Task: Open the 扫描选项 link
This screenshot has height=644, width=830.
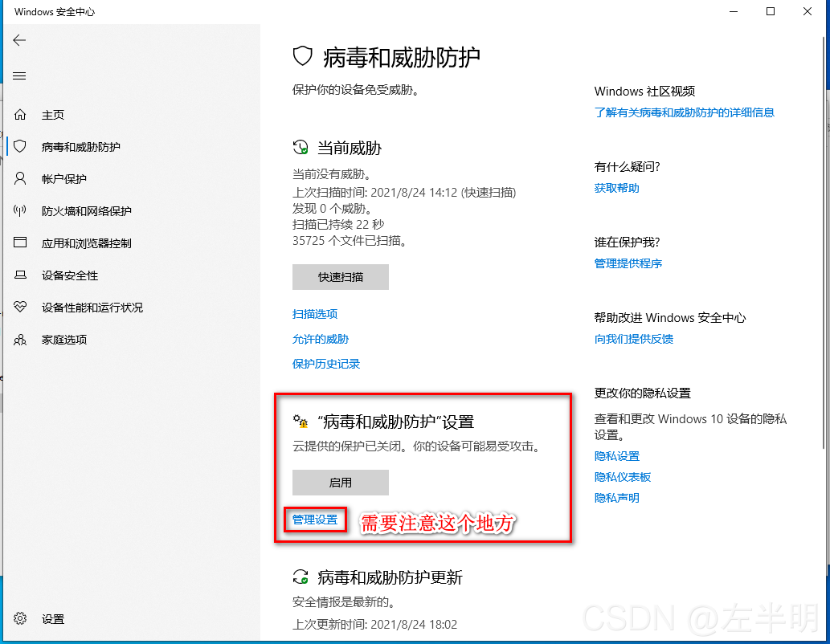Action: [x=315, y=314]
